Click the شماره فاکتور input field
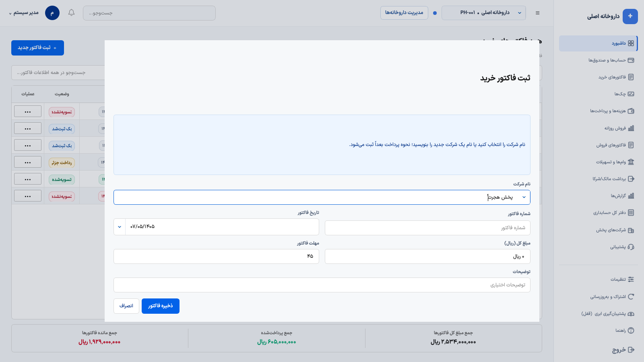644x362 pixels. click(427, 228)
